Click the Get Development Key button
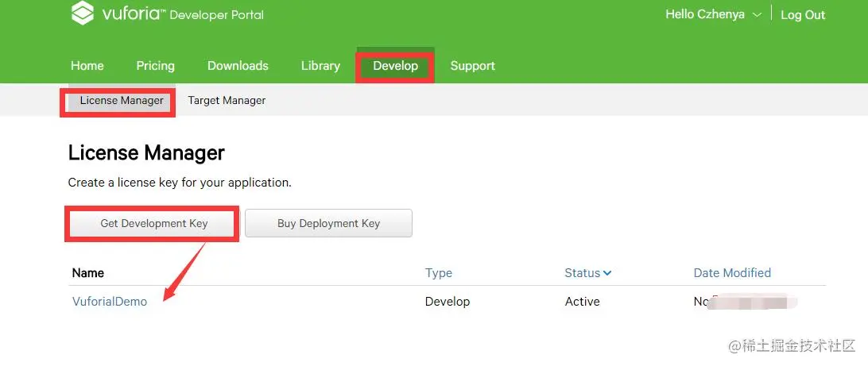This screenshot has width=868, height=366. coord(153,223)
